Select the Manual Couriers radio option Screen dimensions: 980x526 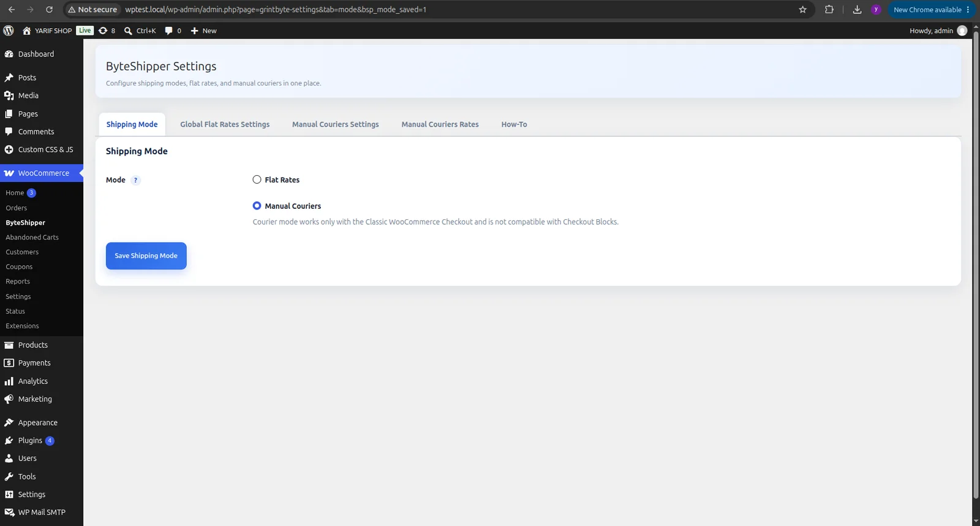[257, 206]
